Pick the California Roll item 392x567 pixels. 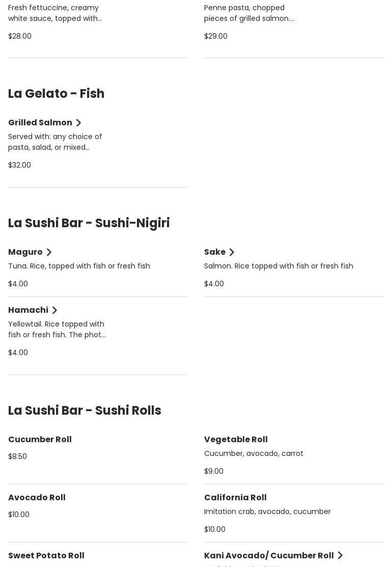click(235, 498)
